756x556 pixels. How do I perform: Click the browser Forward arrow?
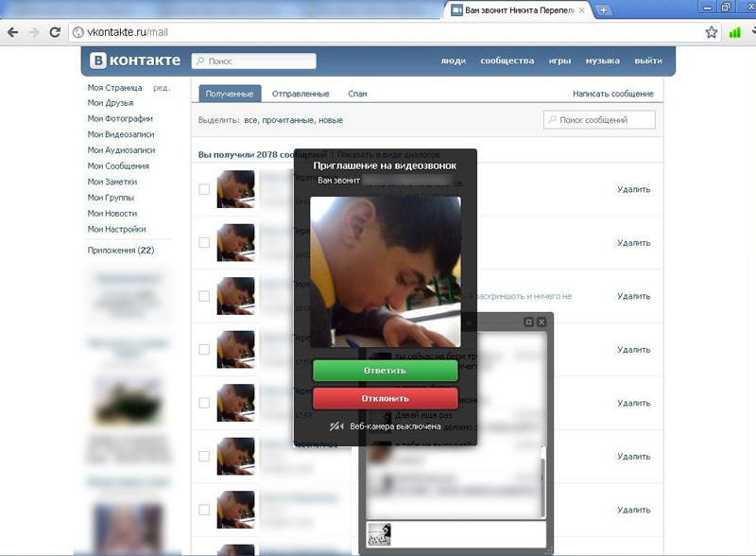(x=34, y=32)
